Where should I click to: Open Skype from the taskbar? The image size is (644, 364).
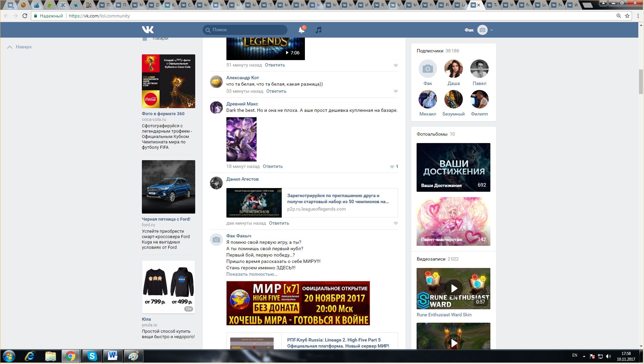pos(92,356)
